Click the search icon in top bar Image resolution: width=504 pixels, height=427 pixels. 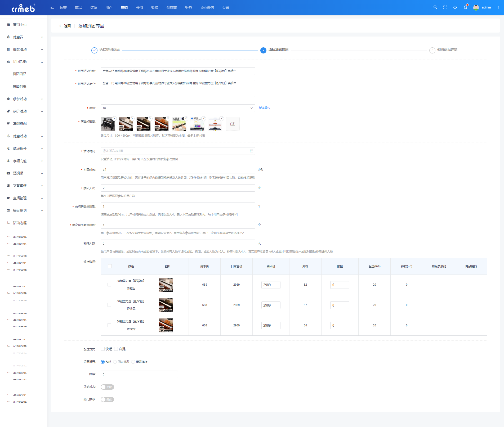point(435,7)
